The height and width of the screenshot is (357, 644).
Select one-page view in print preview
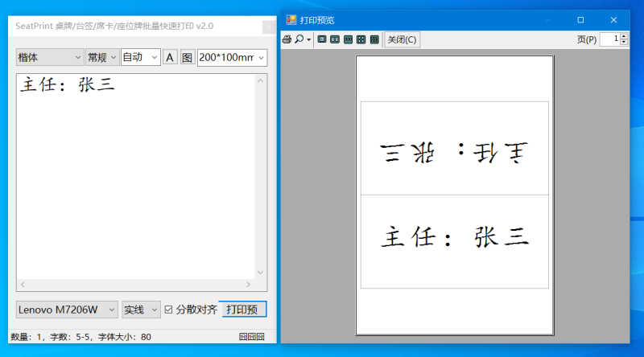click(322, 39)
